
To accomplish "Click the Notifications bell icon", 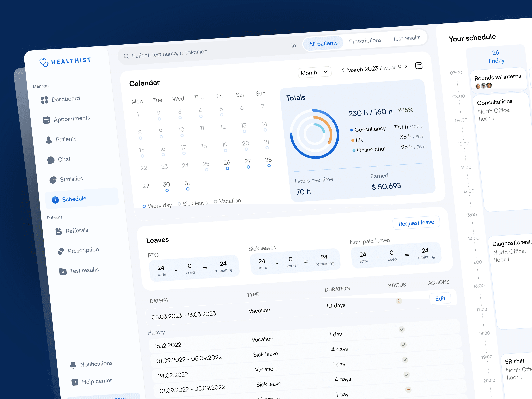I will click(x=73, y=365).
